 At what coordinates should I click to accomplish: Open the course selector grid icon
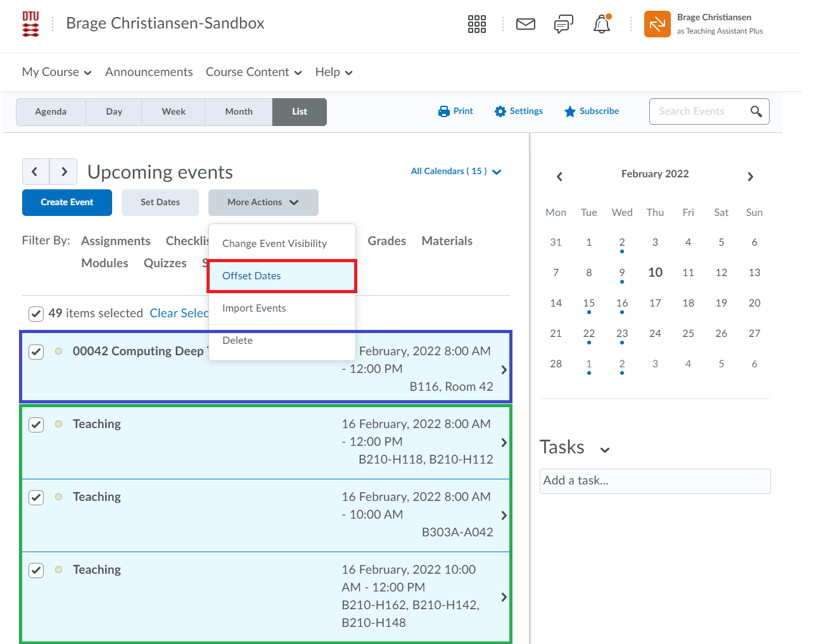click(x=476, y=24)
